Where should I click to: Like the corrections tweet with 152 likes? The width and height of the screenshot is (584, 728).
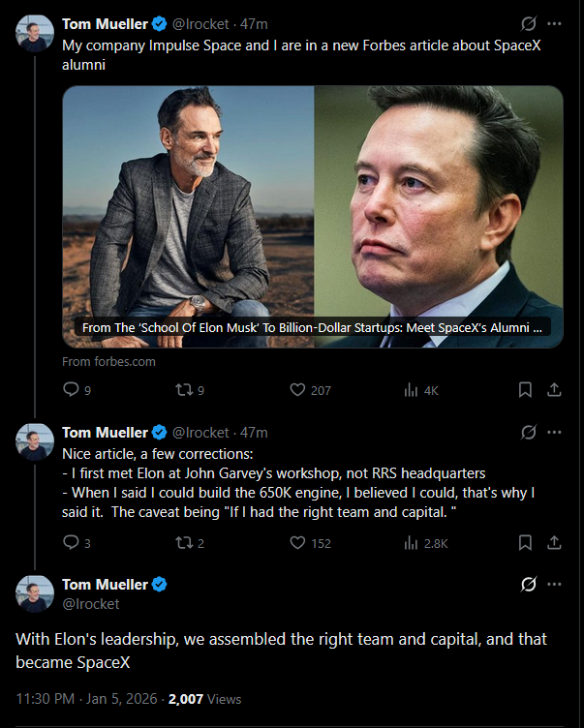(299, 543)
